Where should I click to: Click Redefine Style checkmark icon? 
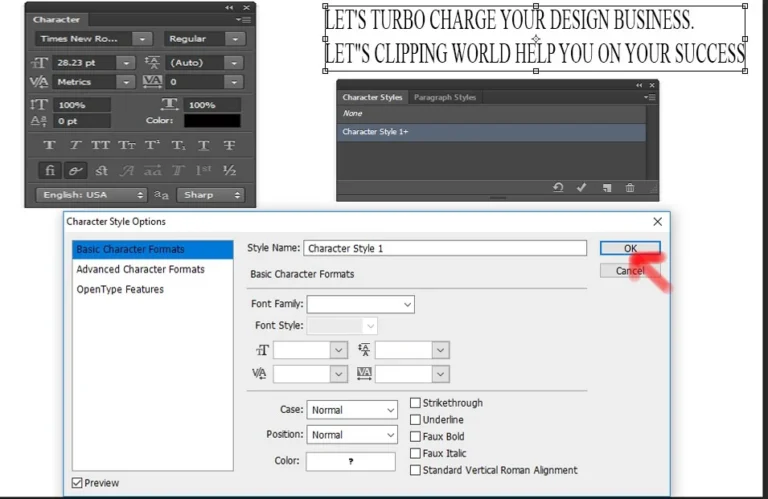pyautogui.click(x=581, y=187)
